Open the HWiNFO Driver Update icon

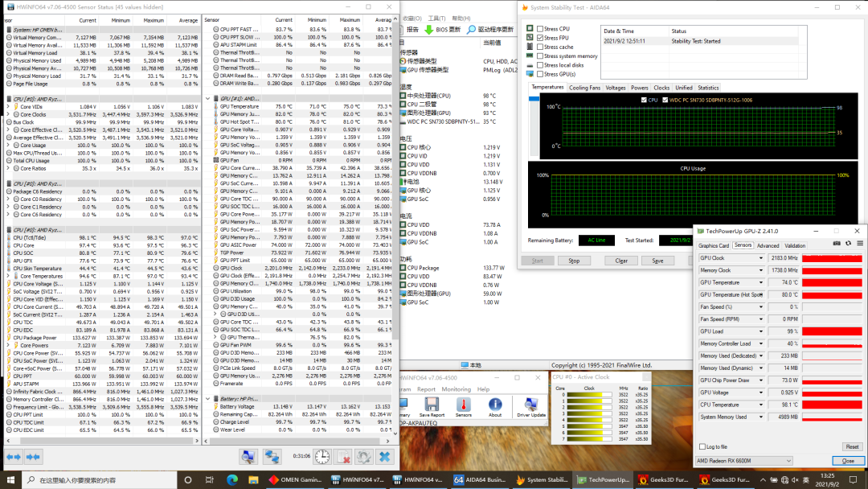click(531, 405)
